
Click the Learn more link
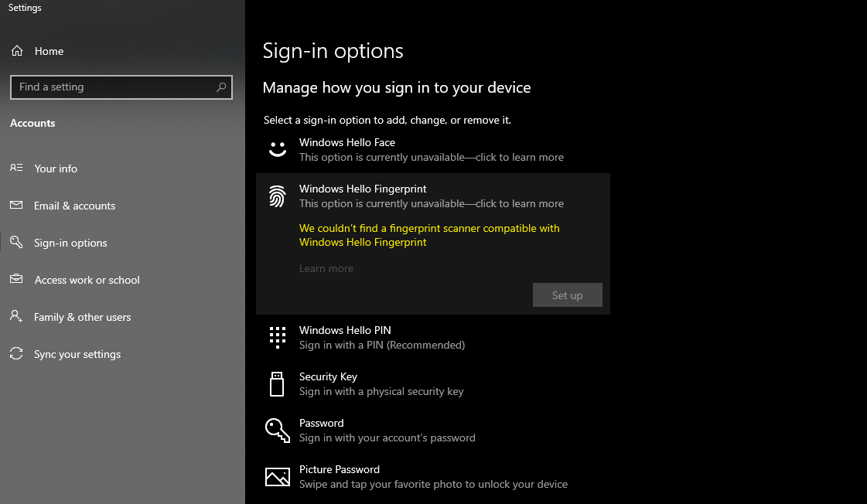(x=326, y=268)
